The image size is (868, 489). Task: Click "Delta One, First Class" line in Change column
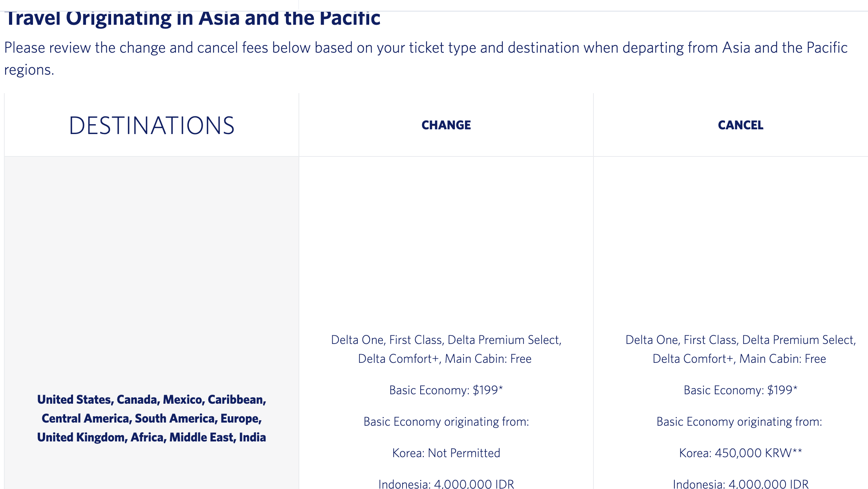[x=446, y=340]
